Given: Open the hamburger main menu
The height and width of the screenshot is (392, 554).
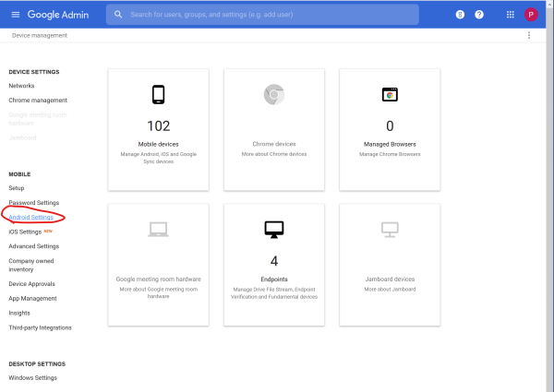Looking at the screenshot, I should pos(15,15).
